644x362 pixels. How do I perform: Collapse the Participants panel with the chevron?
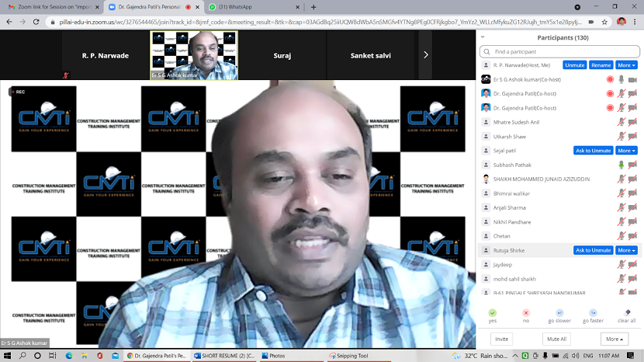click(483, 37)
